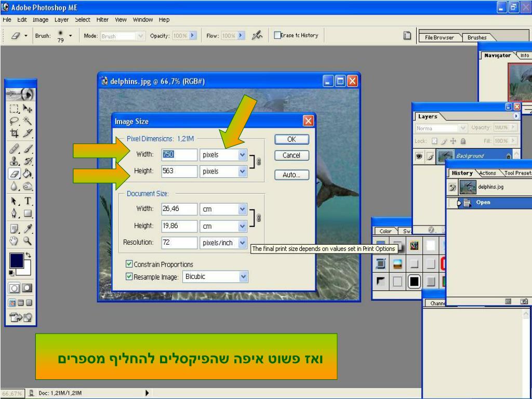Select the Pen tool
532x399 pixels.
(14, 214)
